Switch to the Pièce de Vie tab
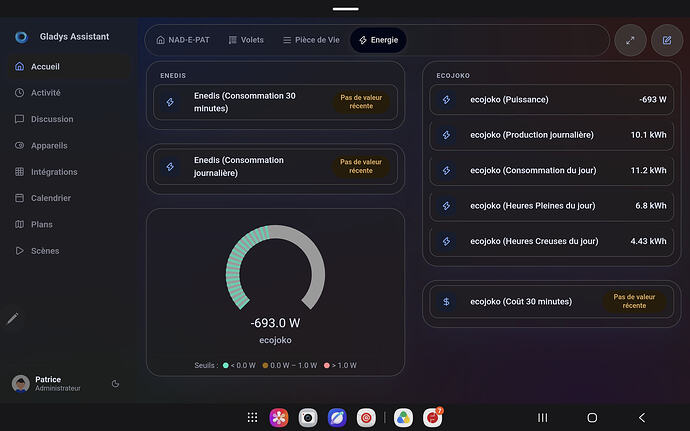 311,40
